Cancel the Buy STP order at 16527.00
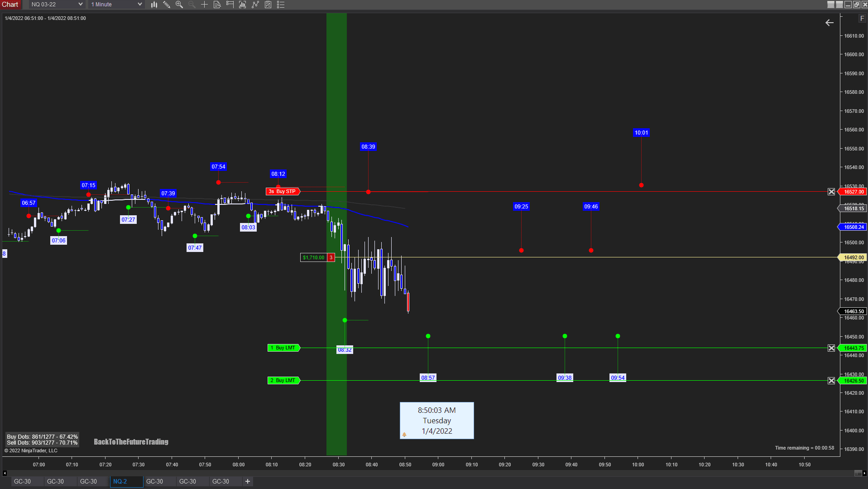Screen dimensions: 868x489 [x=831, y=192]
